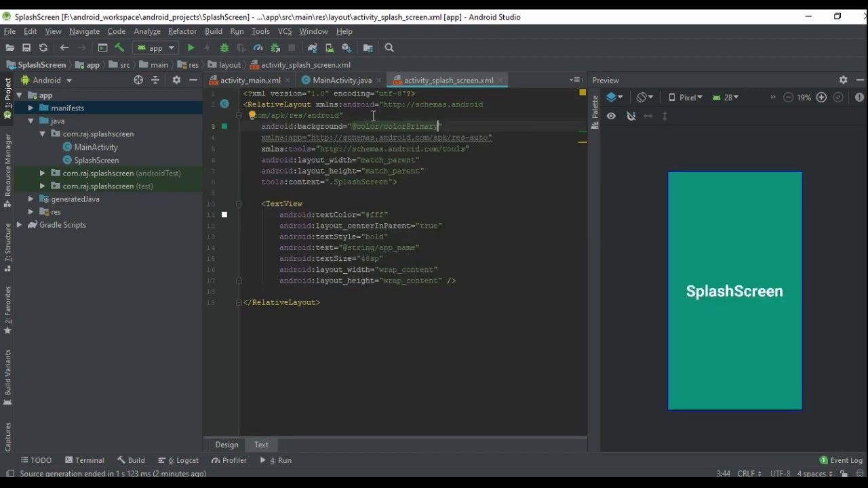Open the VCS menu
The image size is (868, 488).
285,31
